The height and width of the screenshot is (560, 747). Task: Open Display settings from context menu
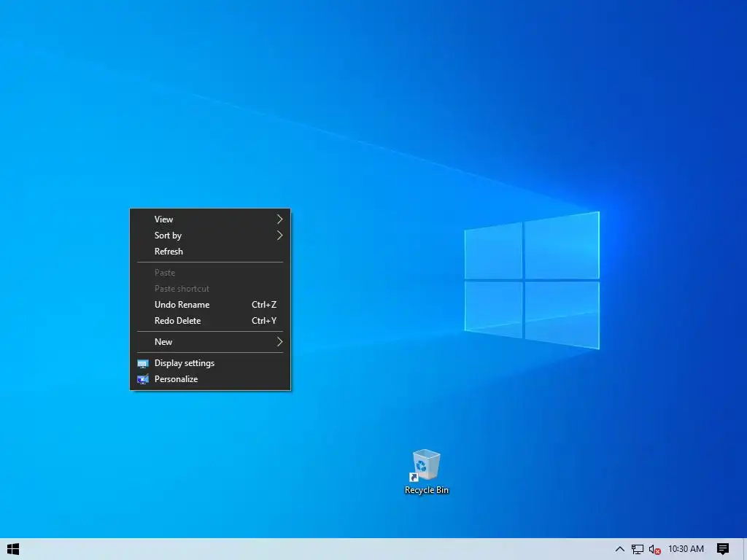click(x=210, y=363)
